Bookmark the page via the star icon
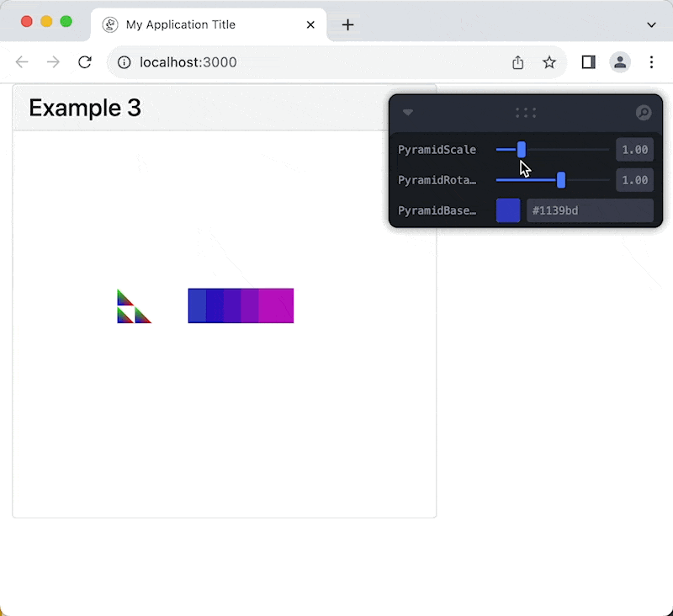 point(549,61)
